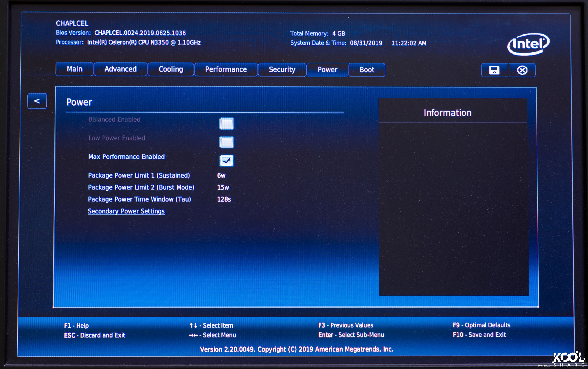
Task: Uncheck Max Performance Enabled checkbox
Action: [x=226, y=161]
